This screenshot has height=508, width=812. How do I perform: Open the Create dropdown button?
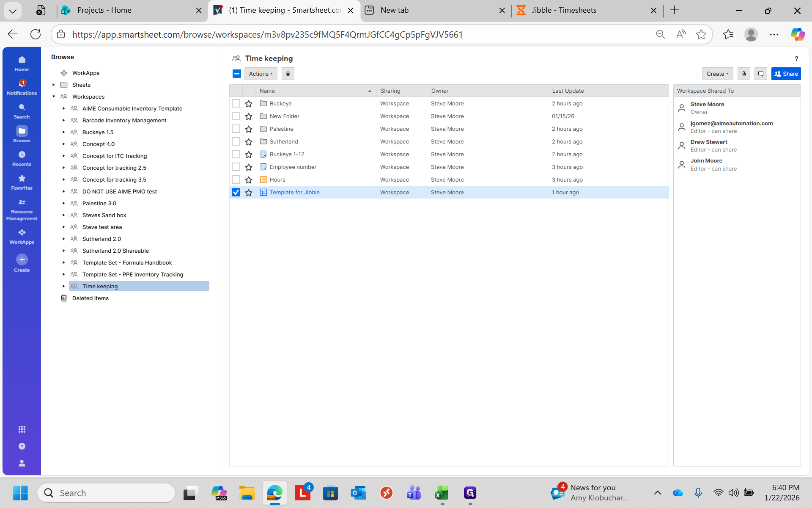click(717, 74)
